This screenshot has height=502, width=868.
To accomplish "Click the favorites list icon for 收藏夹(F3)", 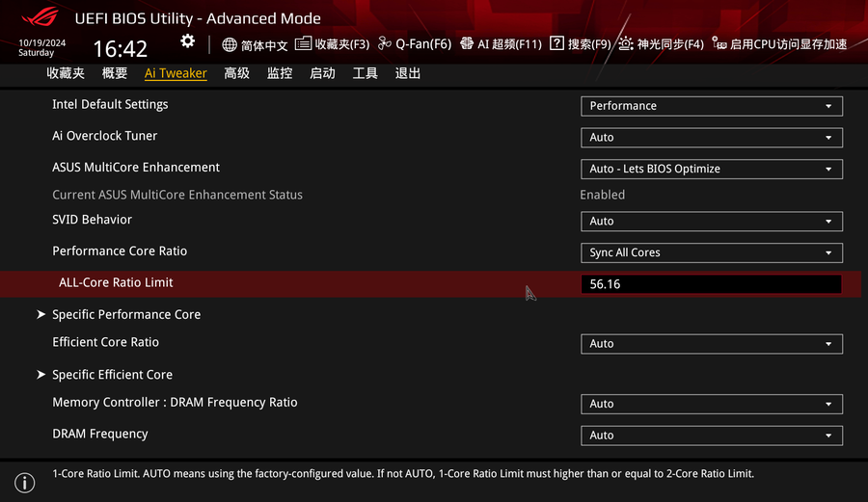I will click(x=303, y=43).
